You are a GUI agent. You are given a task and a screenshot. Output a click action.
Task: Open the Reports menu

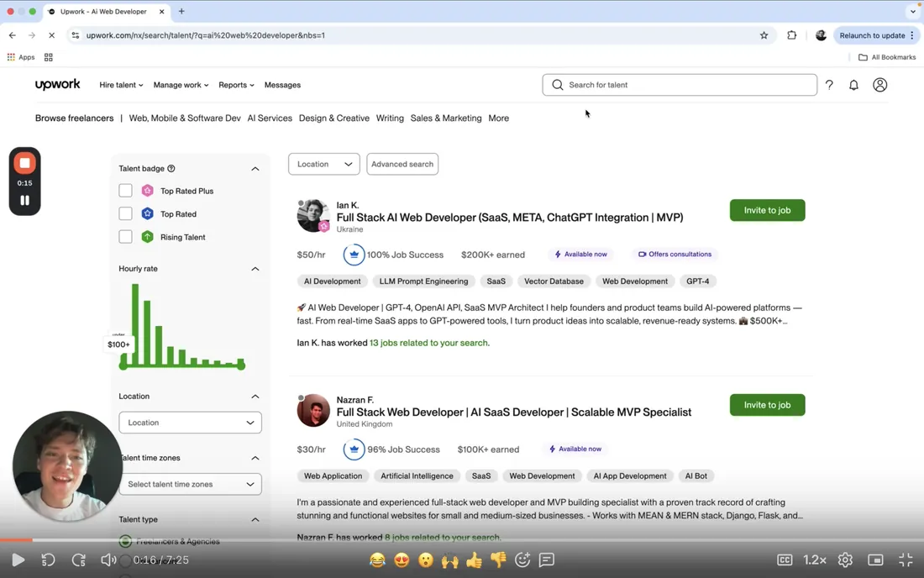(x=236, y=85)
